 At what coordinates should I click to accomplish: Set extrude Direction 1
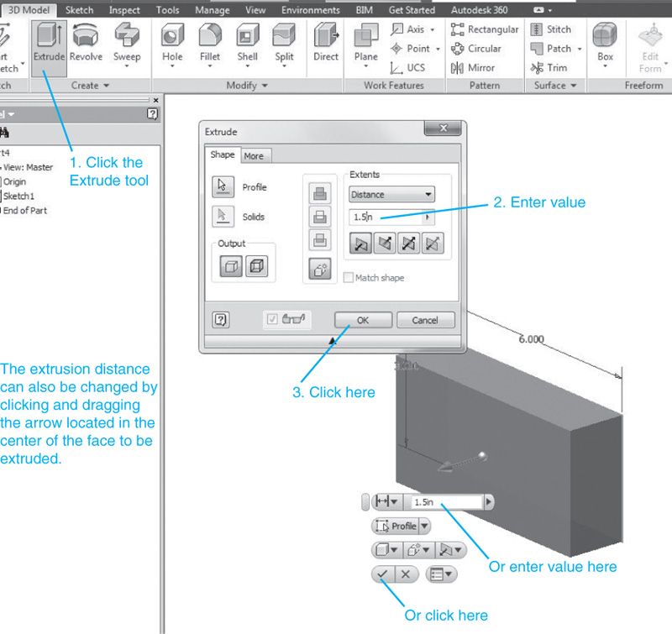(x=360, y=244)
